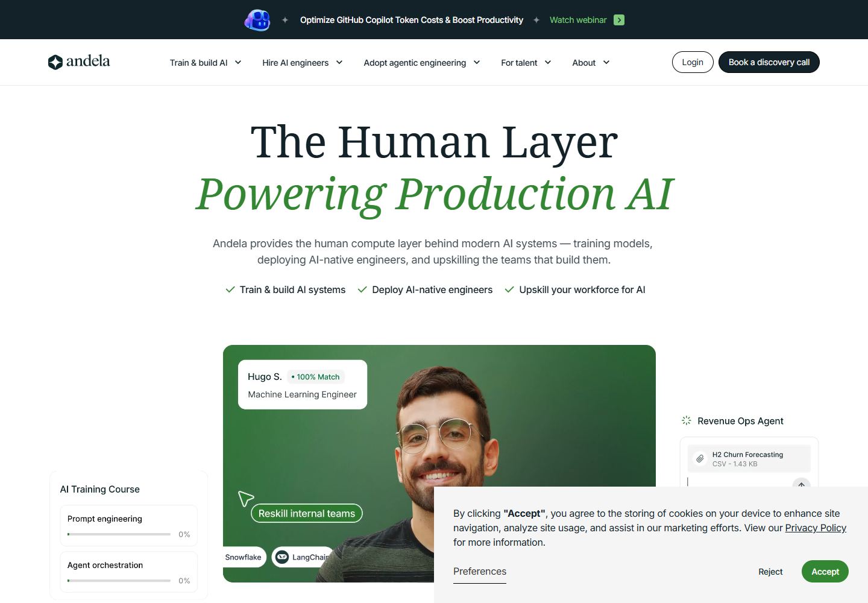The height and width of the screenshot is (603, 868).
Task: Click the LangChain logo icon
Action: click(x=282, y=557)
